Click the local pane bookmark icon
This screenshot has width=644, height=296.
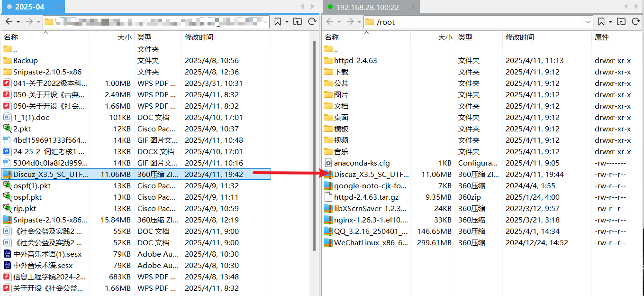coord(278,21)
